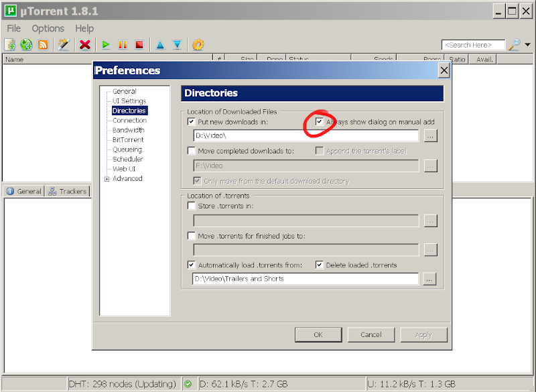Browse for auto-load torrents folder button
The image size is (536, 392).
(429, 279)
